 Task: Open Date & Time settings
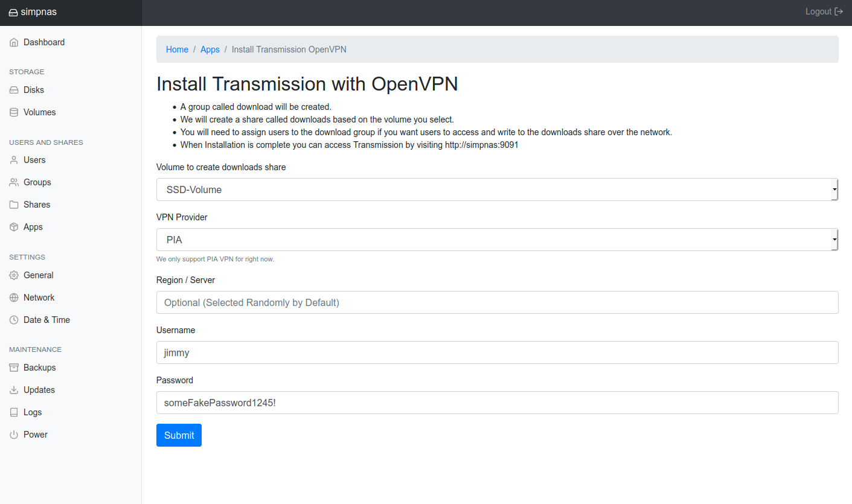[46, 320]
